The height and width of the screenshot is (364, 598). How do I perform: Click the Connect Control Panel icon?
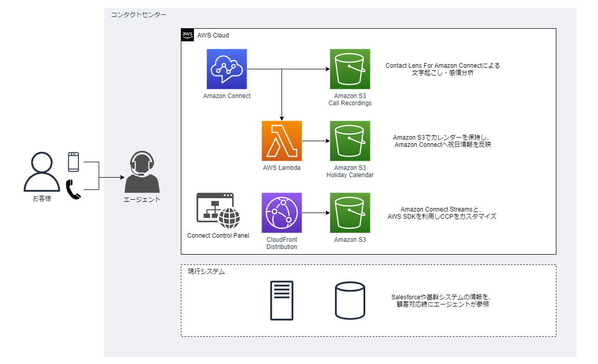click(218, 211)
